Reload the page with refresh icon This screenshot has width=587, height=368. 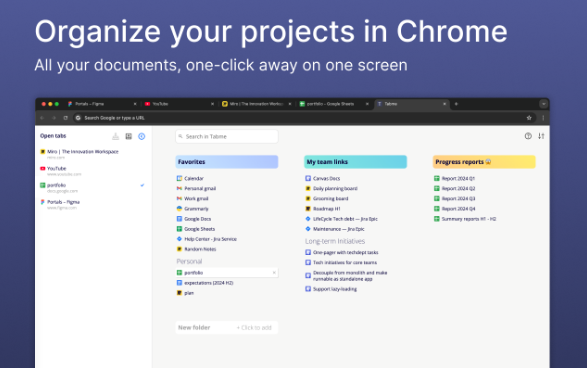[66, 118]
